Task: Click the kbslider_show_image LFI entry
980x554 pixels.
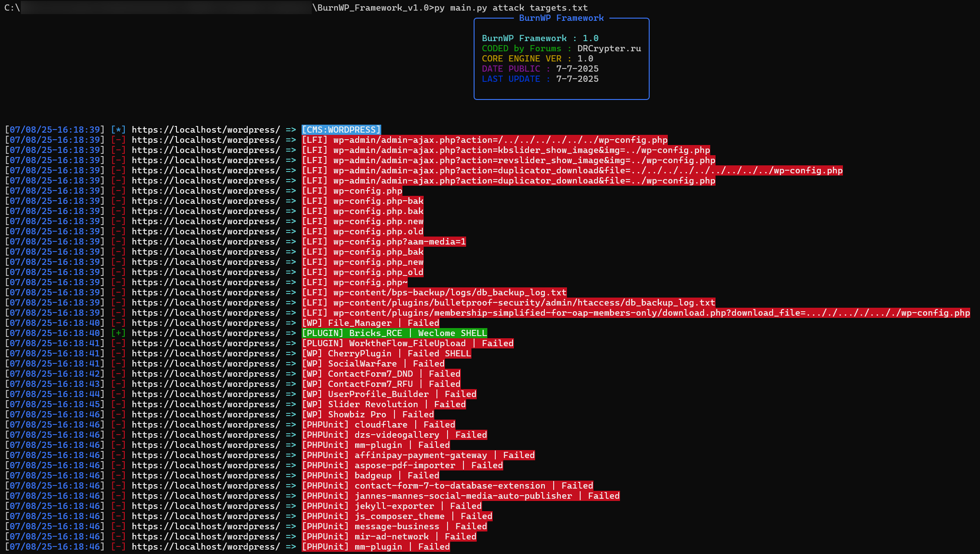Action: pyautogui.click(x=506, y=150)
